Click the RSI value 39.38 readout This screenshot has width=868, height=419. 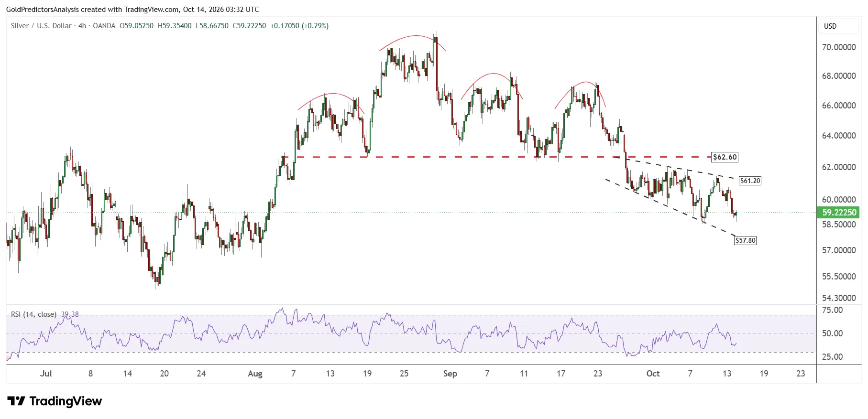pyautogui.click(x=70, y=314)
